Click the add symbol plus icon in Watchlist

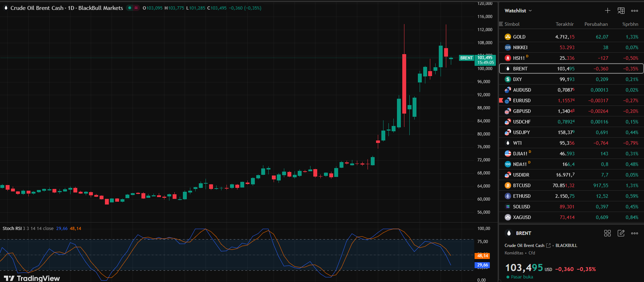[607, 11]
